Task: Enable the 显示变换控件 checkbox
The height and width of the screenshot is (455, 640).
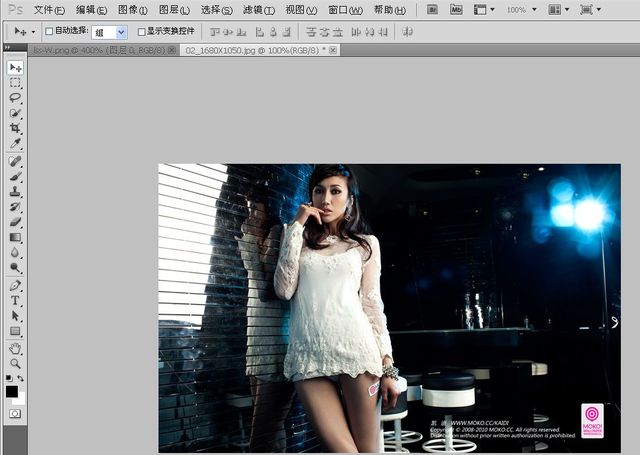Action: (x=142, y=31)
